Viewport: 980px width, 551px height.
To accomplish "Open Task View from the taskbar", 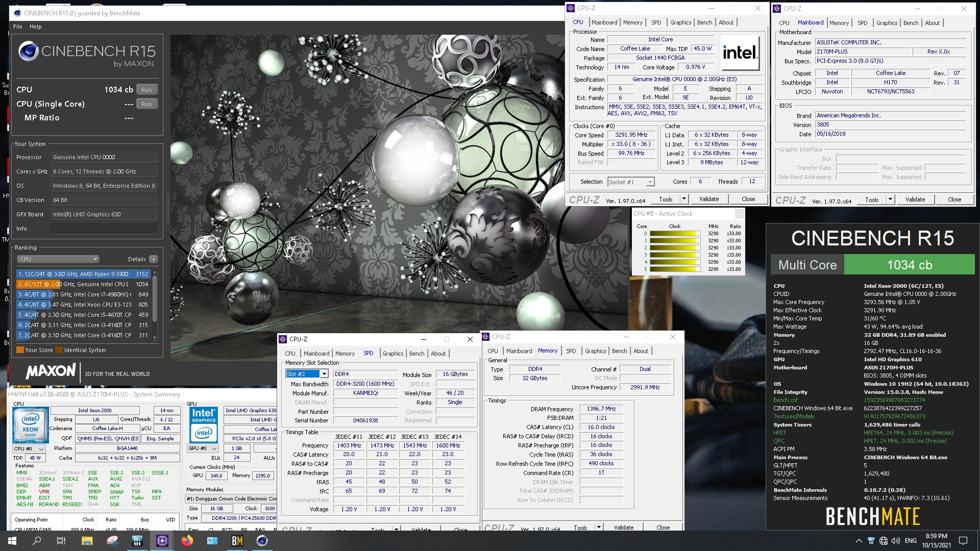I will pyautogui.click(x=61, y=541).
